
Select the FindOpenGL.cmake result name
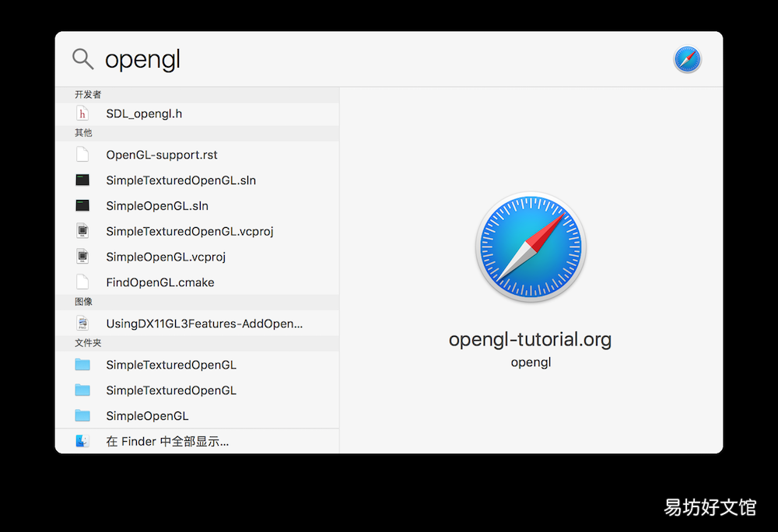pos(160,282)
